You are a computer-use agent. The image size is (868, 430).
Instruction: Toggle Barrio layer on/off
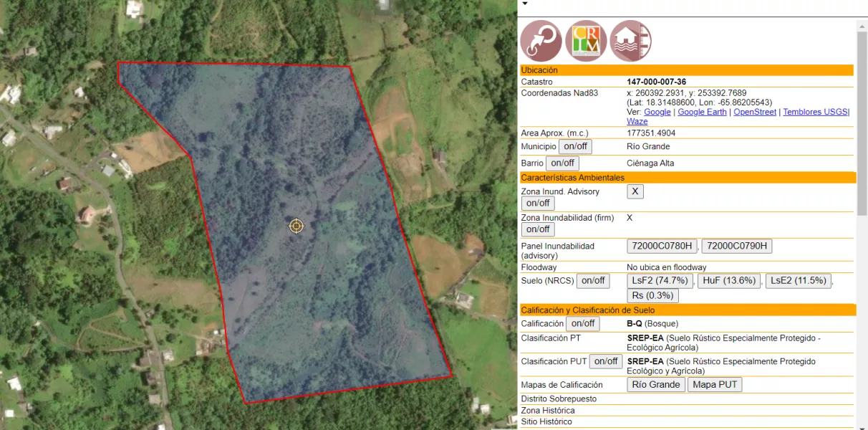tap(562, 163)
